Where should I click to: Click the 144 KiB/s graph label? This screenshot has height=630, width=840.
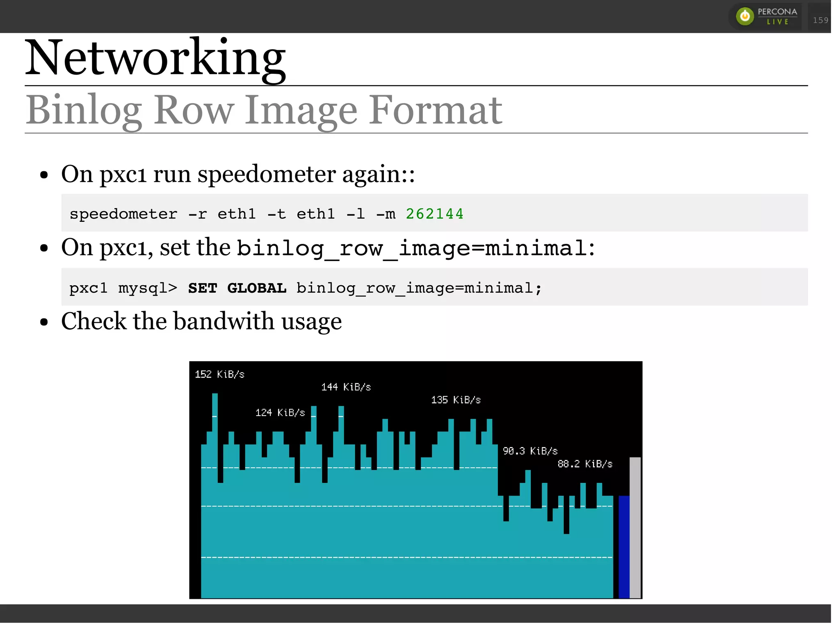pyautogui.click(x=346, y=387)
